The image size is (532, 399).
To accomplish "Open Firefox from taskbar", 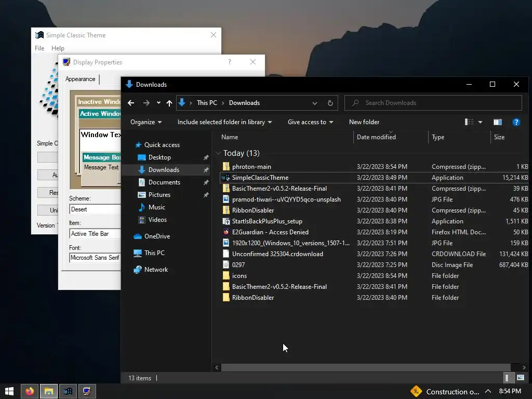I will pyautogui.click(x=30, y=392).
